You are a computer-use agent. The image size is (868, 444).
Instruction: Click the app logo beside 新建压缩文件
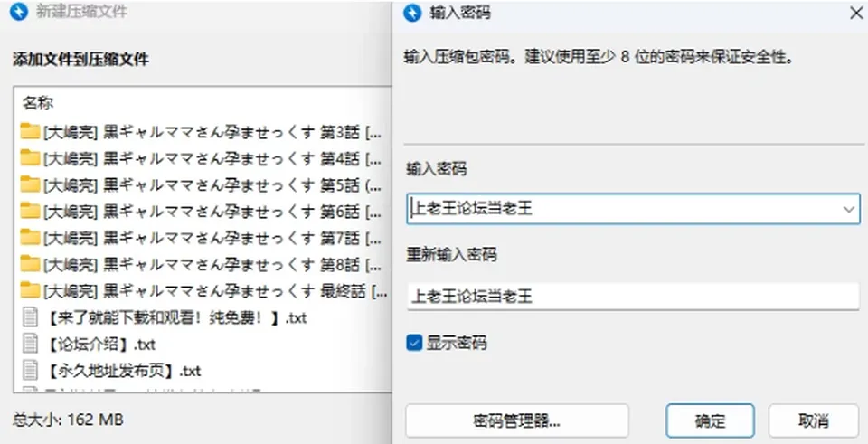click(x=19, y=12)
